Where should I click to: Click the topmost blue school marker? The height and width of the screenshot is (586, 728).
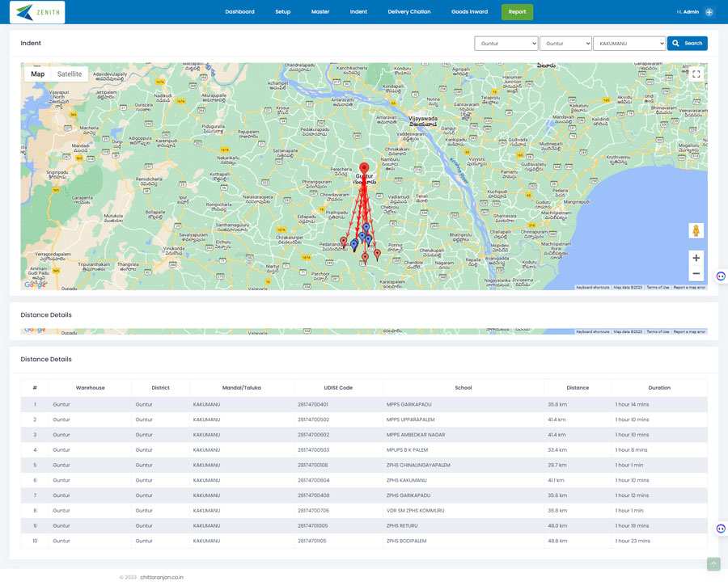(x=366, y=227)
